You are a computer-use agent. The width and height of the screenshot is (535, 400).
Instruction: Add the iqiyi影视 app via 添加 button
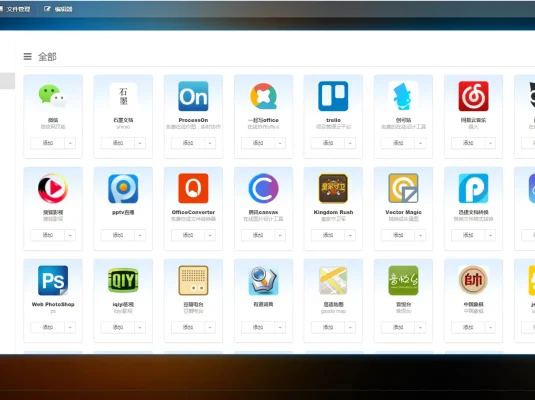tap(118, 327)
